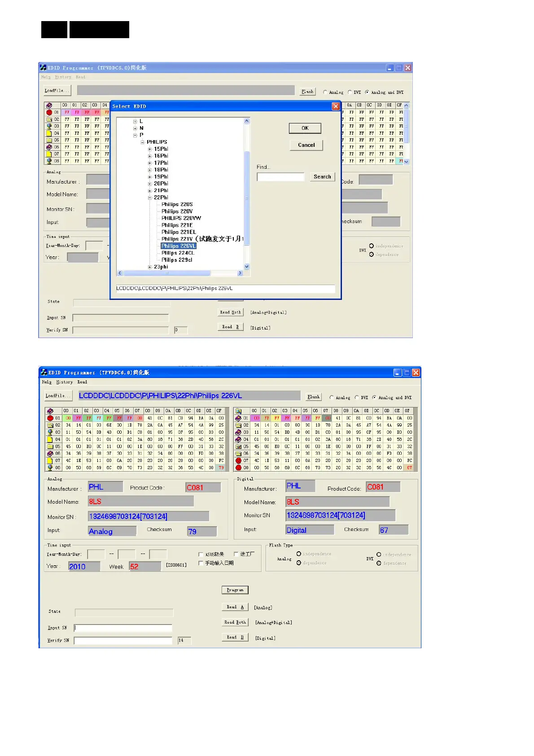Viewport: 534px width, 756px height.
Task: Open Read menu in window behind Select EDID
Action: [x=80, y=77]
